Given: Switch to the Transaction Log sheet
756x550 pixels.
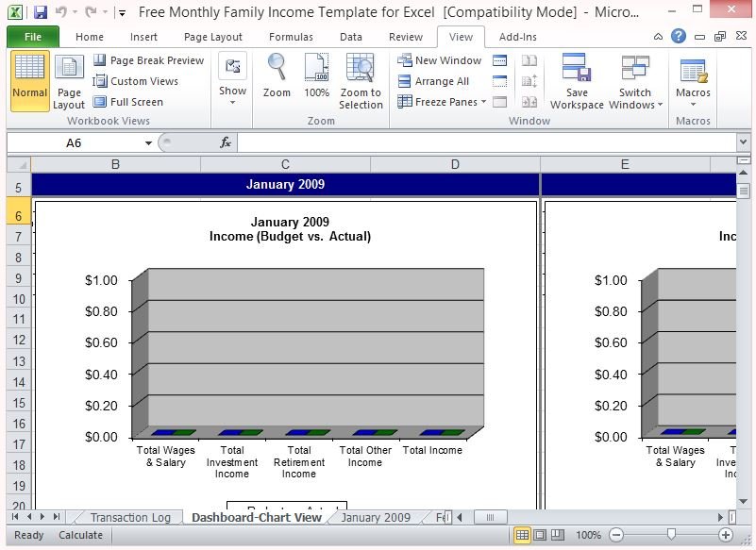Looking at the screenshot, I should click(x=130, y=517).
